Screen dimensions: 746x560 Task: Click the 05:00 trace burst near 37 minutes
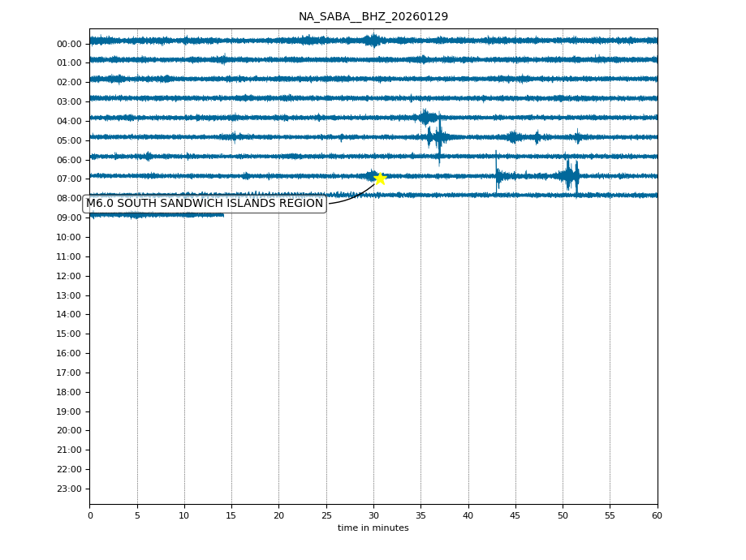438,137
